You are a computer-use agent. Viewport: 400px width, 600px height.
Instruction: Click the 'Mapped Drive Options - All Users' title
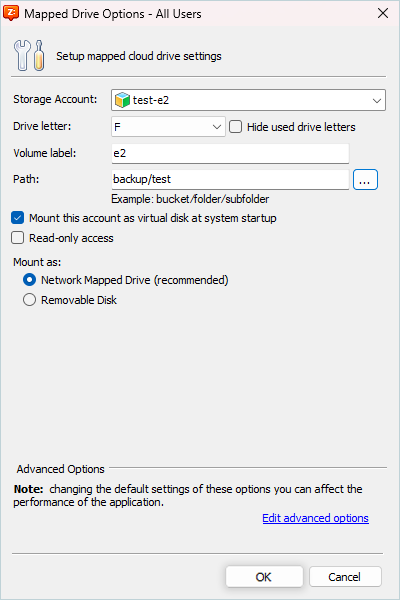(x=113, y=14)
